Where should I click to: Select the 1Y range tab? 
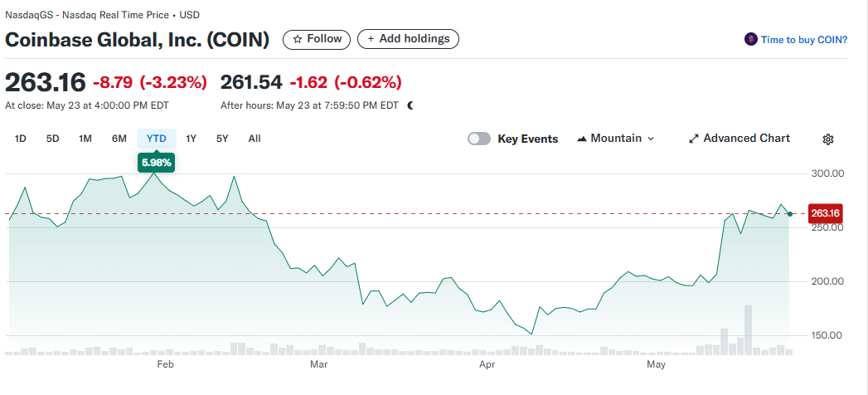point(191,139)
